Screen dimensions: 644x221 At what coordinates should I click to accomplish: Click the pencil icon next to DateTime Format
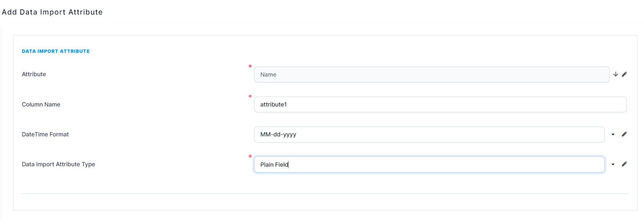[624, 134]
